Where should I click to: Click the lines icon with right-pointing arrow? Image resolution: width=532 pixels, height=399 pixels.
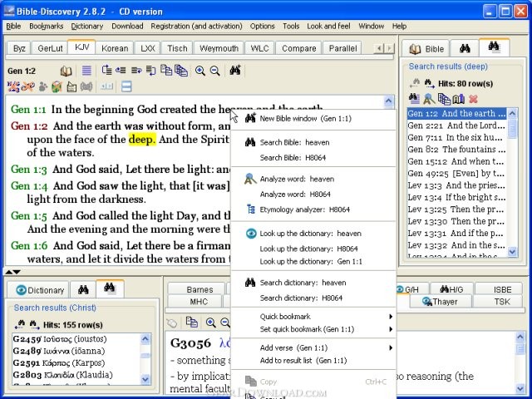pyautogui.click(x=136, y=70)
